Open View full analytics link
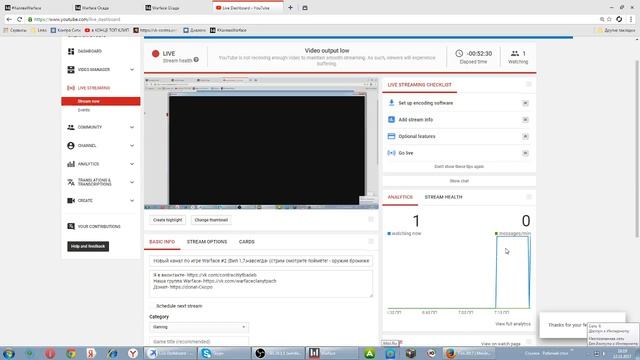 click(513, 324)
